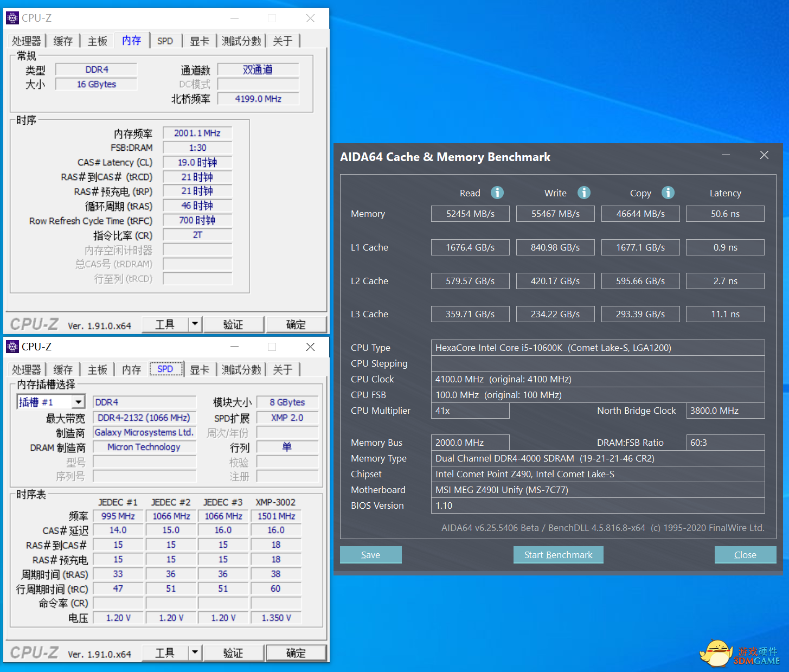Open 显卡 tab in bottom CPU-Z window

200,370
